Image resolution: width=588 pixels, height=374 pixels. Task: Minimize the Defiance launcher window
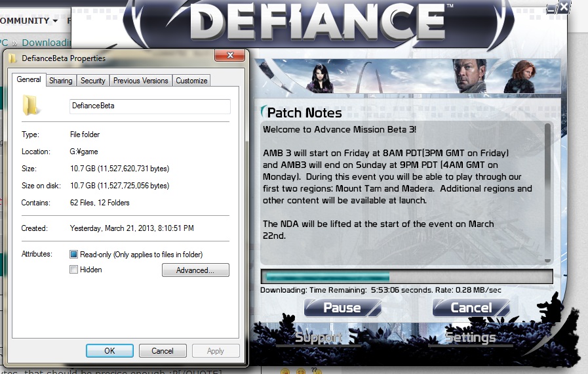[551, 9]
